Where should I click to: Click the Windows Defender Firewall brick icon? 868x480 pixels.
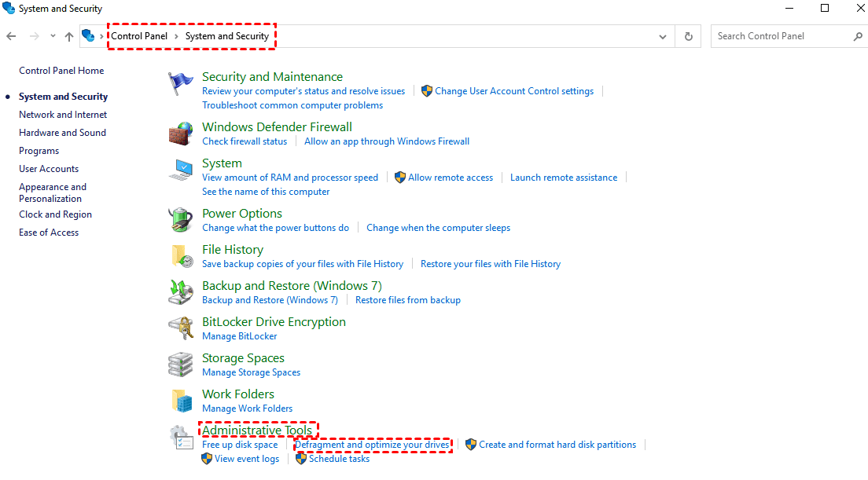[x=181, y=134]
